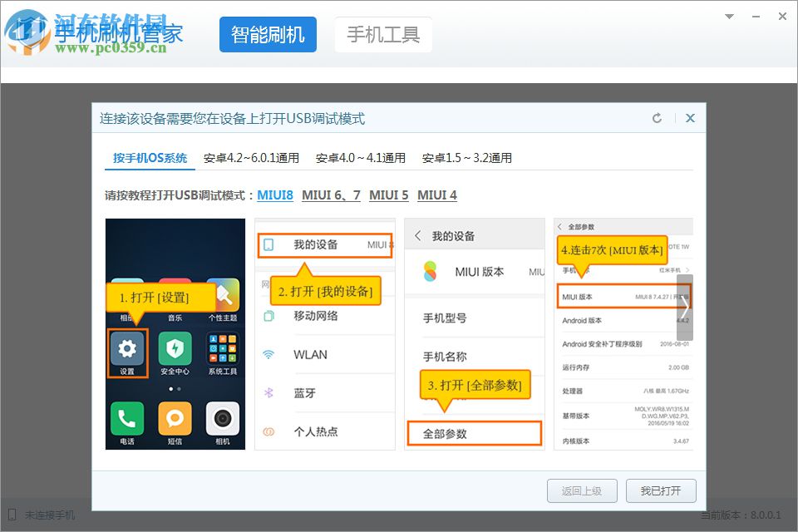Switch to the 手机工具 tab
This screenshot has width=798, height=532.
(x=383, y=34)
